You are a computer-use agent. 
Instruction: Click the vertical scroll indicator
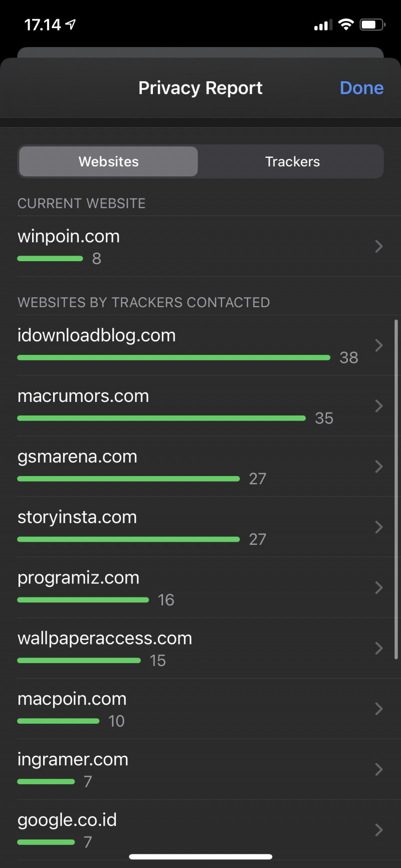pos(396,489)
